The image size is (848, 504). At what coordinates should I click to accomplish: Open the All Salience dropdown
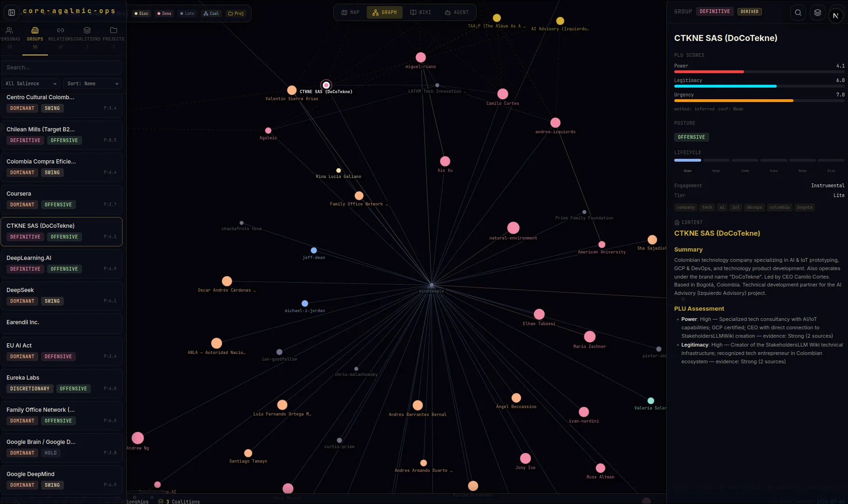tap(31, 83)
